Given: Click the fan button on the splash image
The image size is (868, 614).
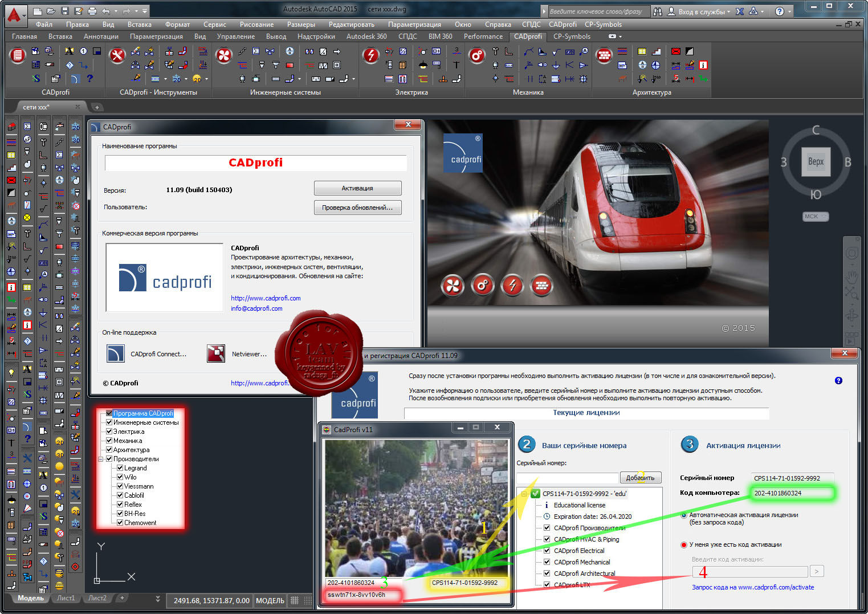Looking at the screenshot, I should tap(453, 286).
